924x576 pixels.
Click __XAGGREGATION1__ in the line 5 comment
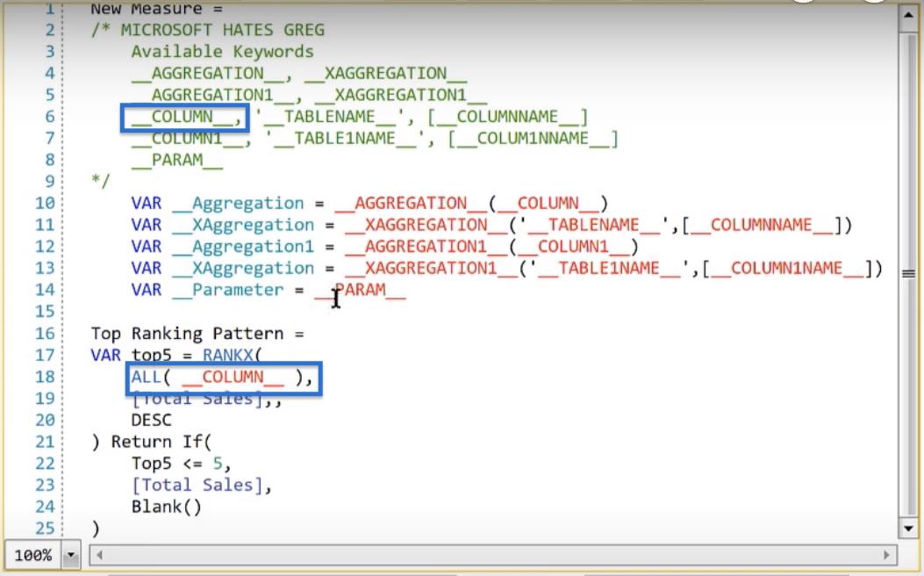coord(401,95)
